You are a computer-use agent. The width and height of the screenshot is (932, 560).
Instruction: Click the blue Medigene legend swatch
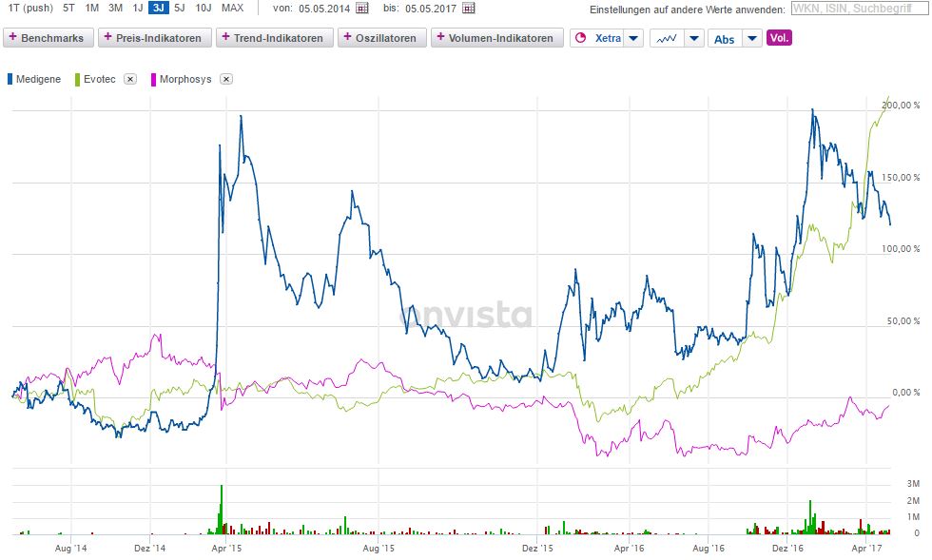10,79
